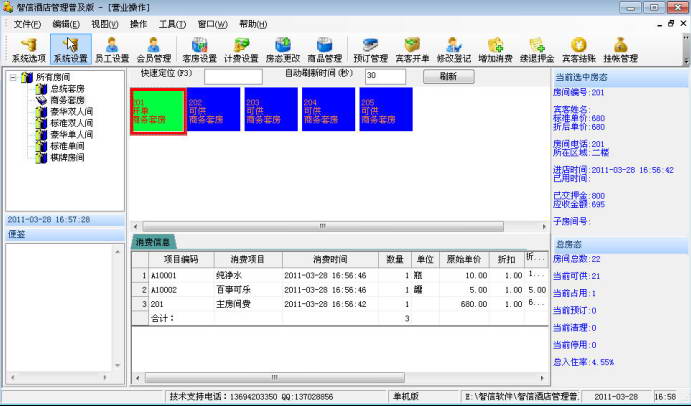Collapse the 所有房间 tree node
691x407 pixels.
(13, 78)
